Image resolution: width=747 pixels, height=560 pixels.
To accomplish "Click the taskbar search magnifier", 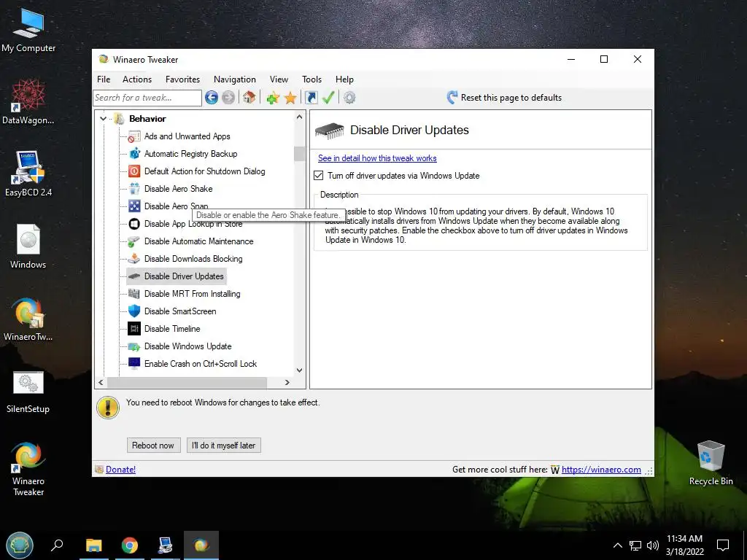I will 57,545.
